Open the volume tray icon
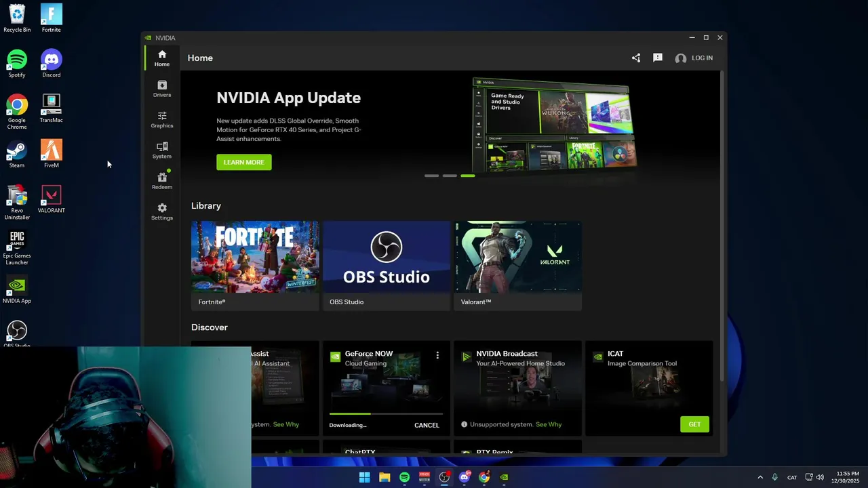868x488 pixels. coord(820,477)
